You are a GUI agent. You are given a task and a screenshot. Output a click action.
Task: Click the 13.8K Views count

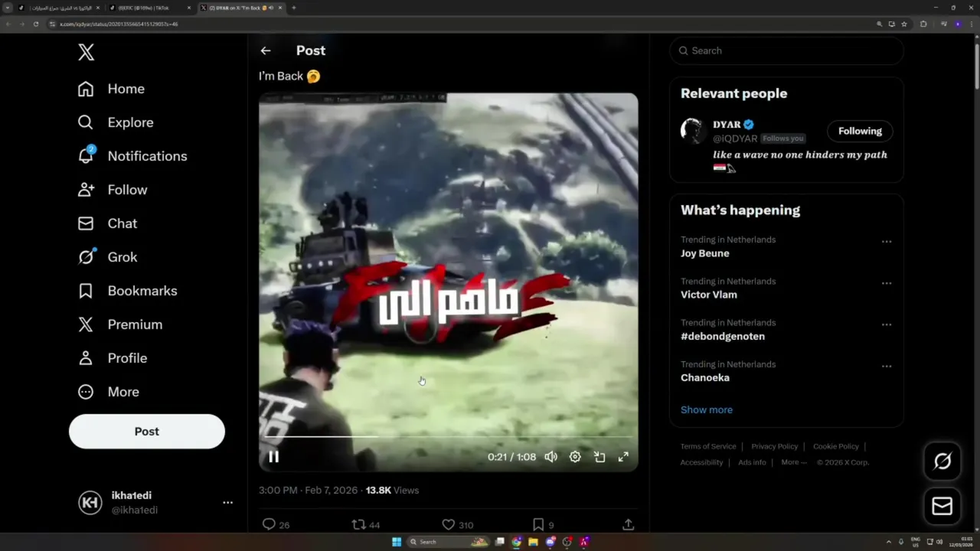392,491
